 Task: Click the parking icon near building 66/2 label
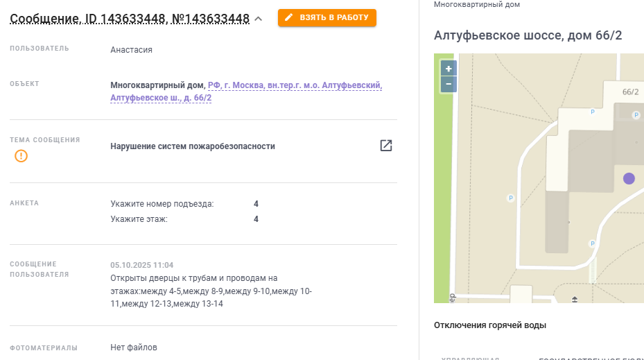tap(636, 115)
